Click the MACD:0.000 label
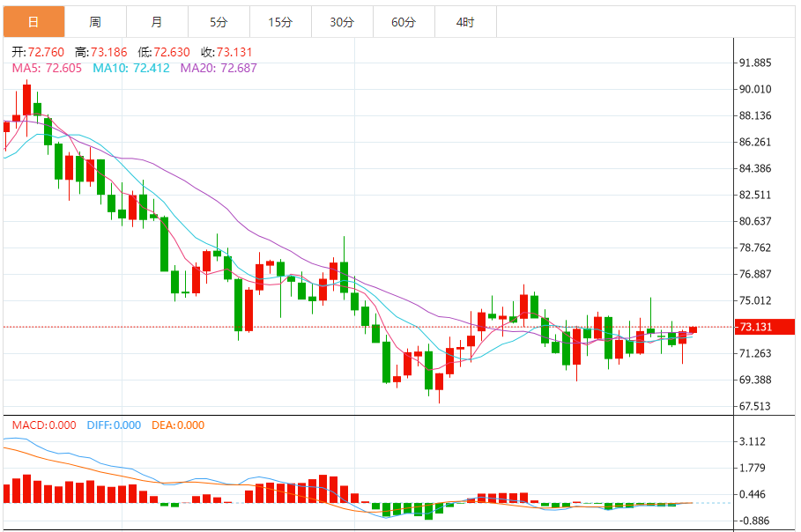 [x=44, y=425]
